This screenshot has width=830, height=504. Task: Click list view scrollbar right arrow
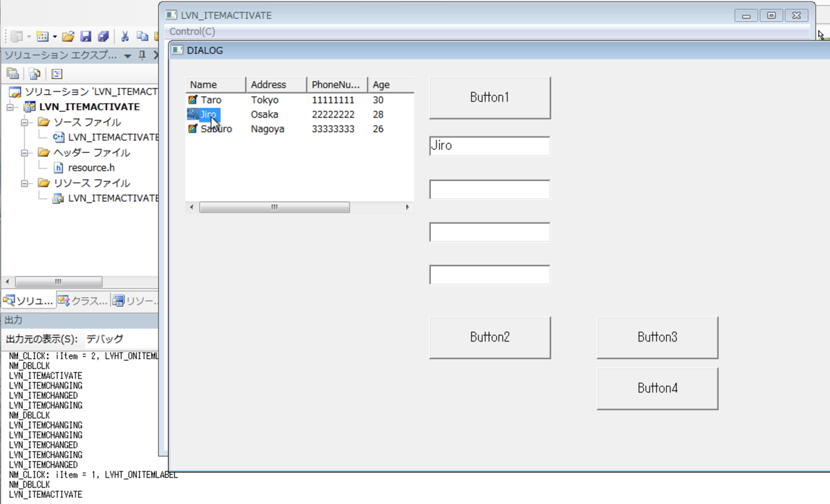(407, 207)
